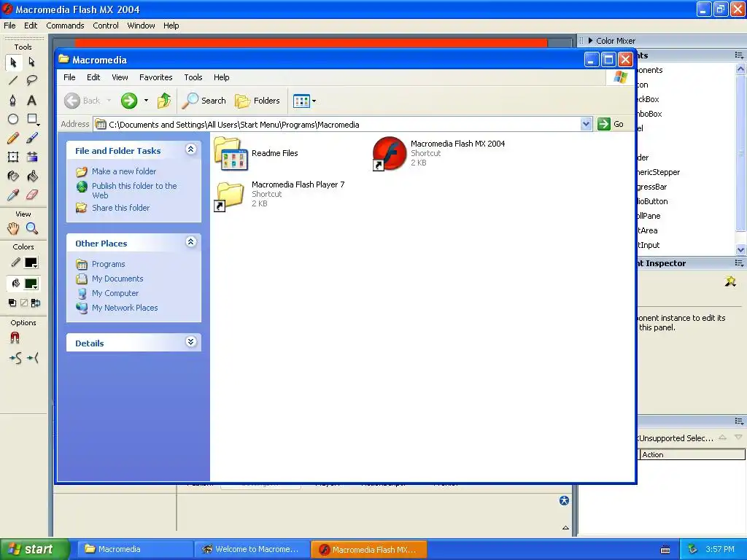Select the Selection arrow tool in Flash

click(13, 63)
